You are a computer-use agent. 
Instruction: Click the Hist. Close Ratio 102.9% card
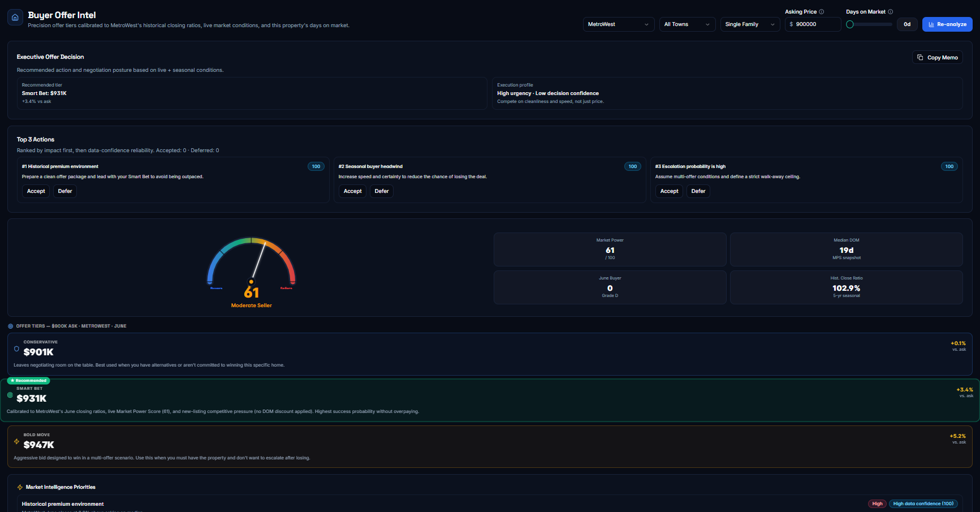click(847, 287)
